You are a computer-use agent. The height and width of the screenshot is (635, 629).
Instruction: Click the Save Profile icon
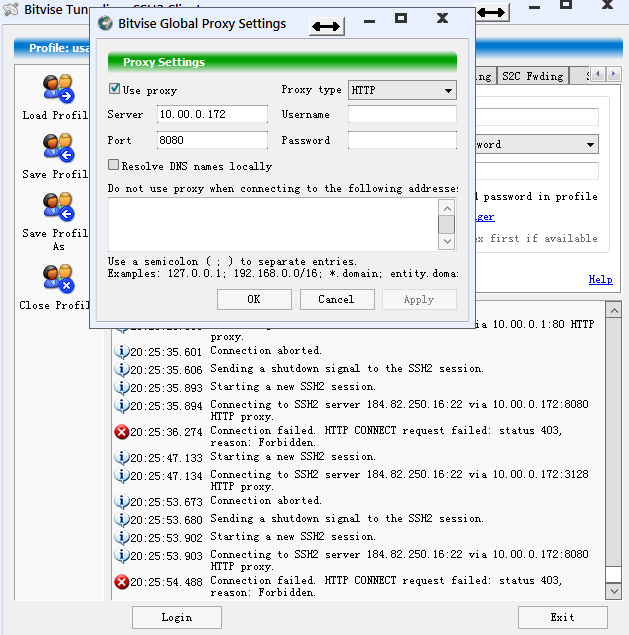click(x=58, y=147)
